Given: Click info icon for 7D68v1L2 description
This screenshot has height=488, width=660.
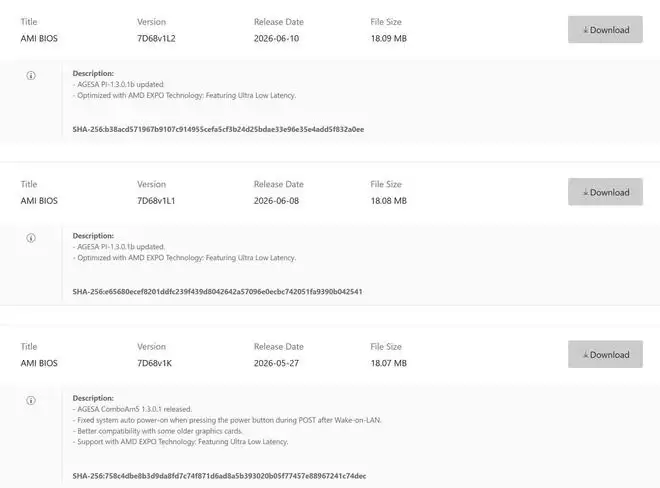Looking at the screenshot, I should click(31, 75).
